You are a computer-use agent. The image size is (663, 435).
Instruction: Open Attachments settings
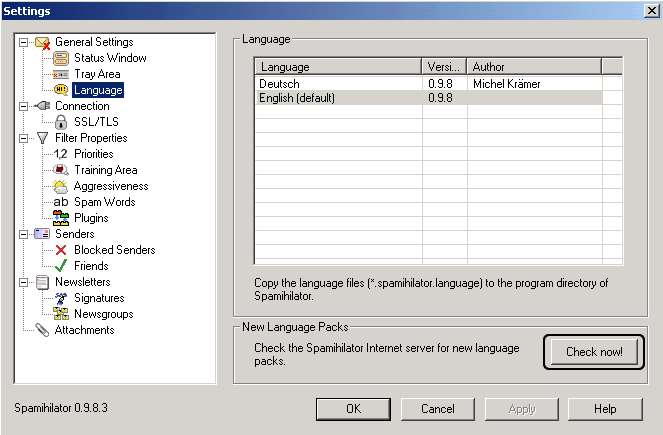[x=85, y=330]
